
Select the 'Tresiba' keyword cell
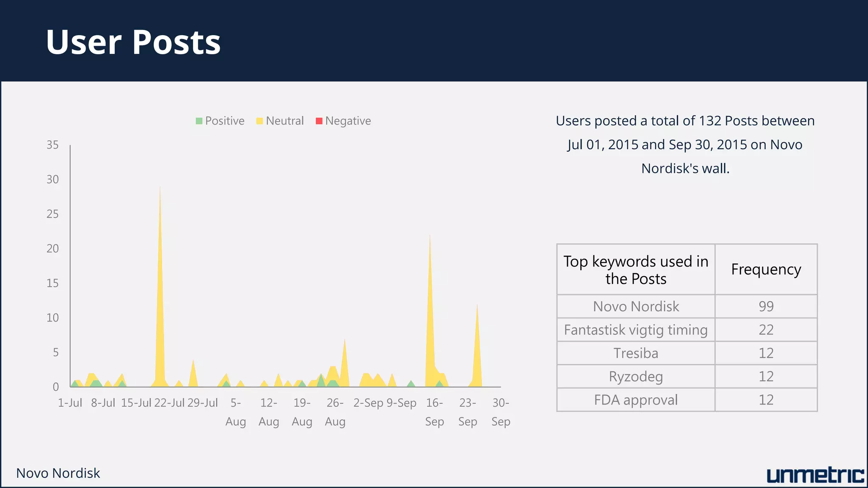pyautogui.click(x=636, y=353)
